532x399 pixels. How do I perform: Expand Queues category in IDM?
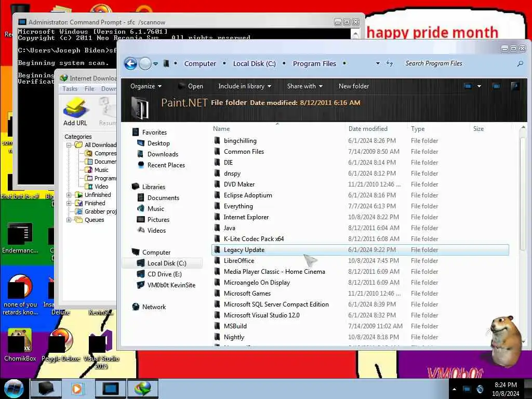coord(69,220)
